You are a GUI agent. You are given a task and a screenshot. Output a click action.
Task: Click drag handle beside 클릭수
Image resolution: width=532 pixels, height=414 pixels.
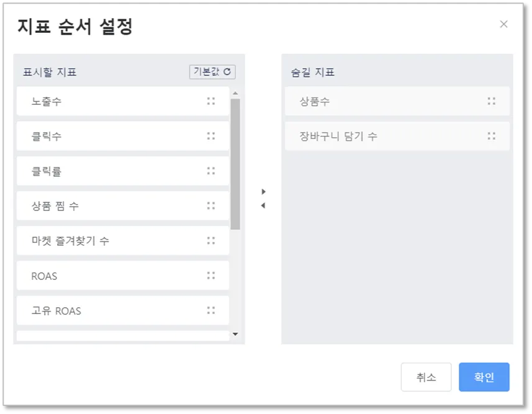211,136
